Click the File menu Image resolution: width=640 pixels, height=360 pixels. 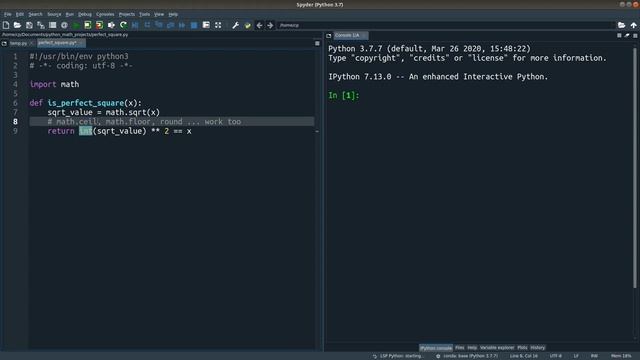click(8, 14)
